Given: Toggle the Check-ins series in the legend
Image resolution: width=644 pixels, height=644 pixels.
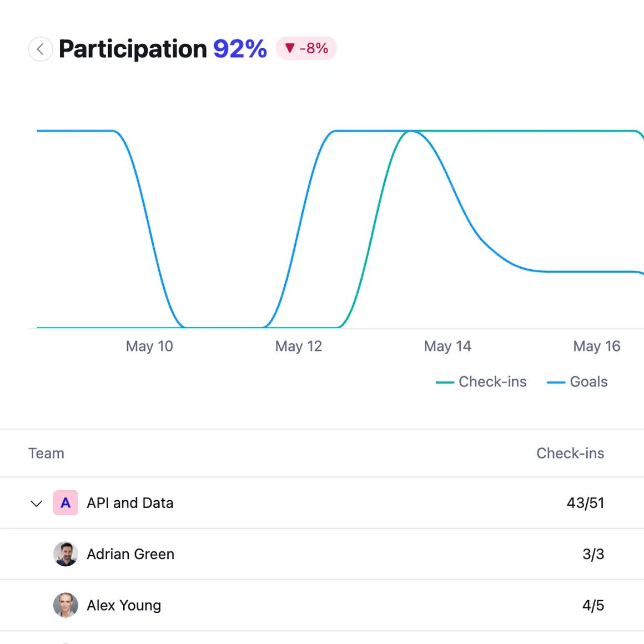Looking at the screenshot, I should 481,382.
